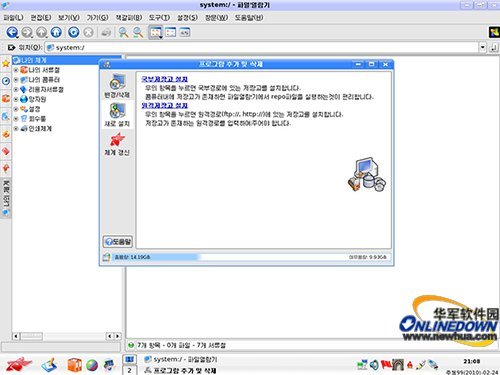This screenshot has width=500, height=375.
Task: Select 변경/삭제 in the dialog sidebar
Action: (117, 86)
